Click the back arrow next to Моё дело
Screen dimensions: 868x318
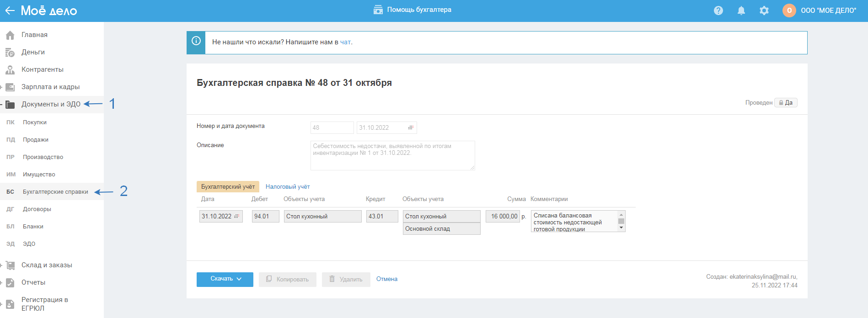coord(10,11)
